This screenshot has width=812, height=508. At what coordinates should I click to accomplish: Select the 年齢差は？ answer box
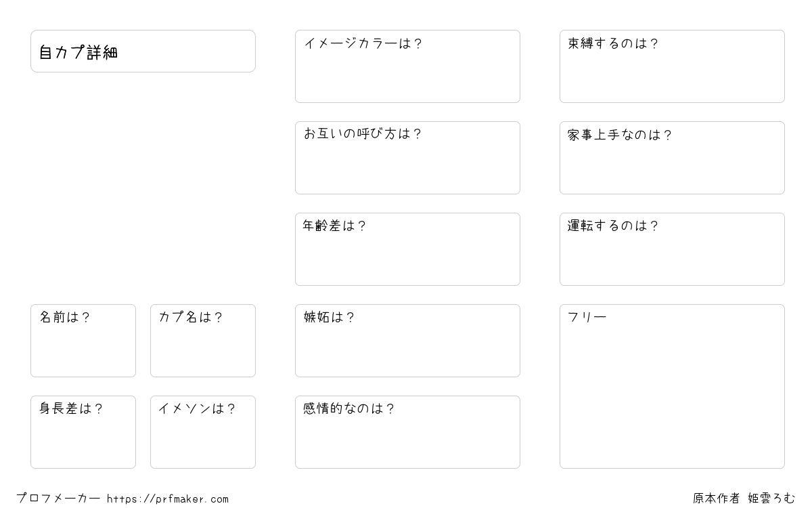407,249
